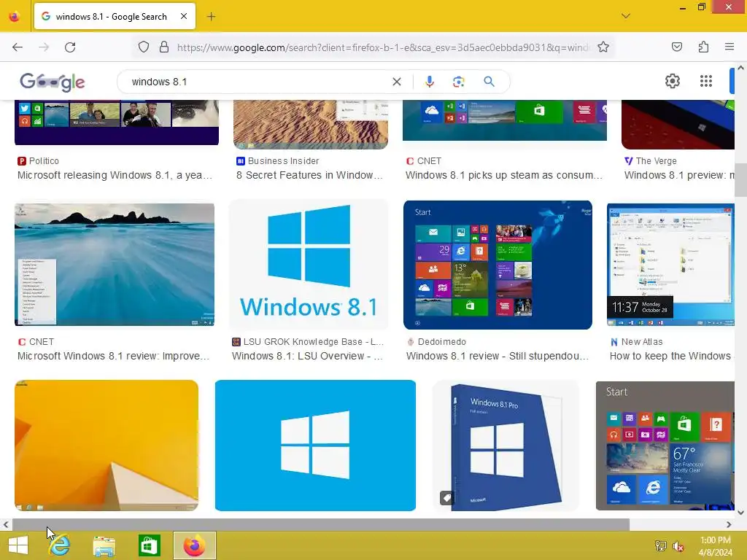Click the horizontal scrollbar thumb
The height and width of the screenshot is (560, 747).
coord(321,525)
